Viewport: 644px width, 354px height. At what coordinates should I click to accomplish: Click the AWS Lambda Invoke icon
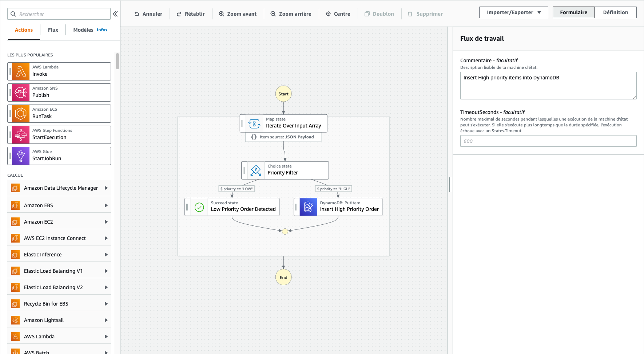click(21, 71)
